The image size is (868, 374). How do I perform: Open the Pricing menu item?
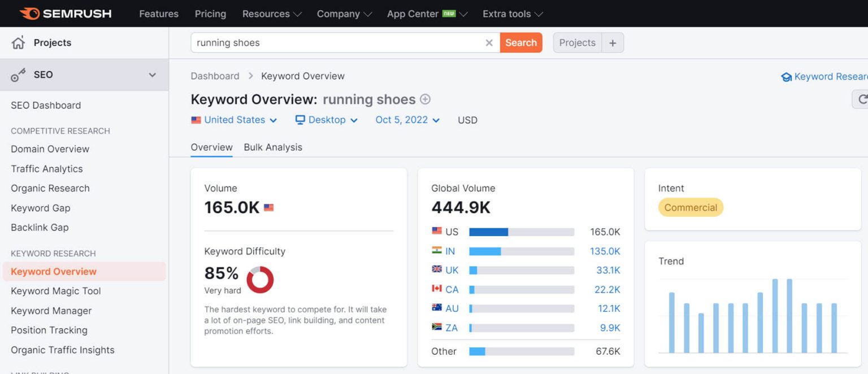tap(210, 14)
